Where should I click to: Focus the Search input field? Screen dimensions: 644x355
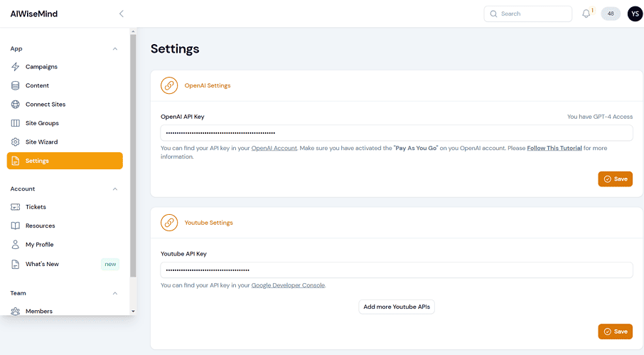527,14
